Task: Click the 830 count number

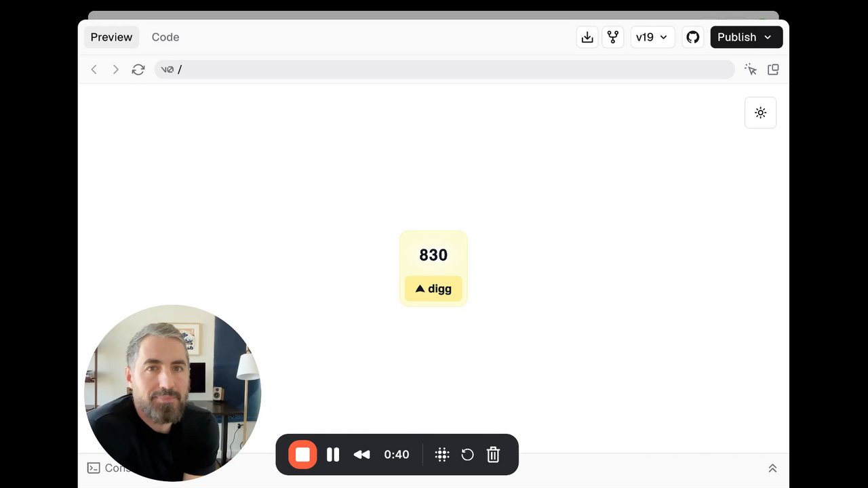Action: coord(433,255)
